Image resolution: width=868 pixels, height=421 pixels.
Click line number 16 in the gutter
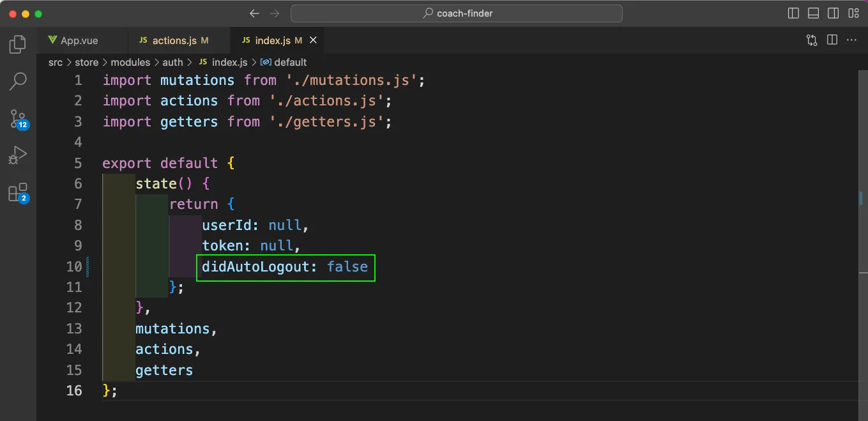[x=74, y=390]
